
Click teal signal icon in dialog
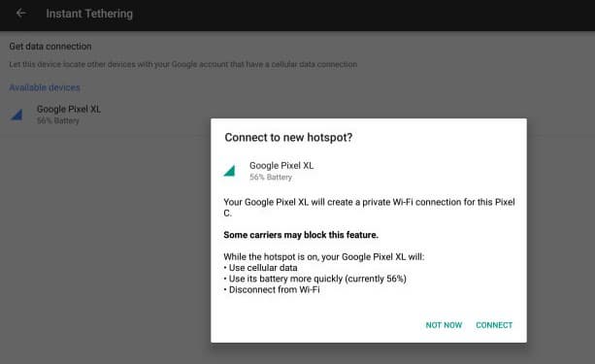(x=229, y=171)
